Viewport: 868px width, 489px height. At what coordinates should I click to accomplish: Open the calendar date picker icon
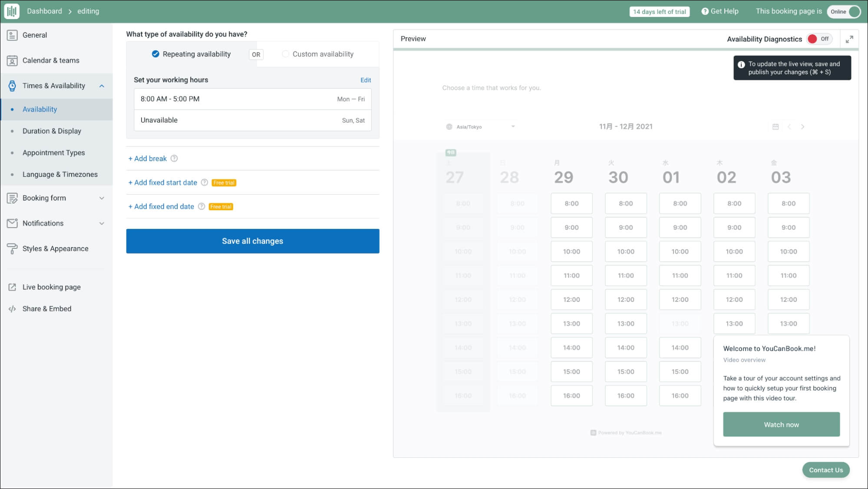[x=776, y=127]
